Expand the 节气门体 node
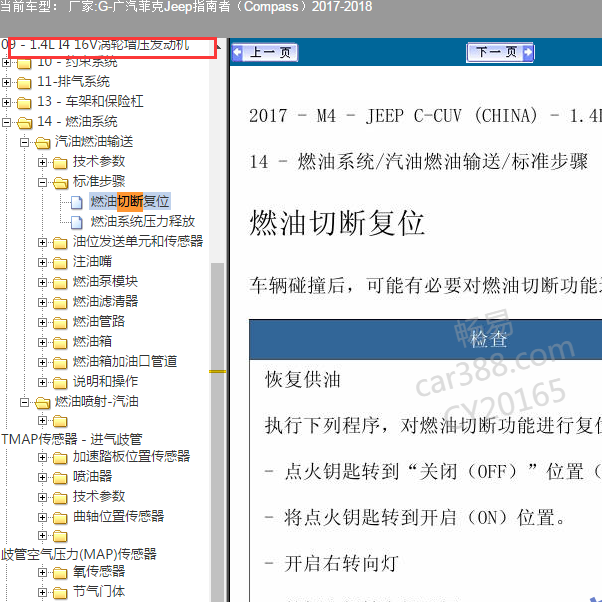Screen dimensions: 602x602 coord(42,592)
